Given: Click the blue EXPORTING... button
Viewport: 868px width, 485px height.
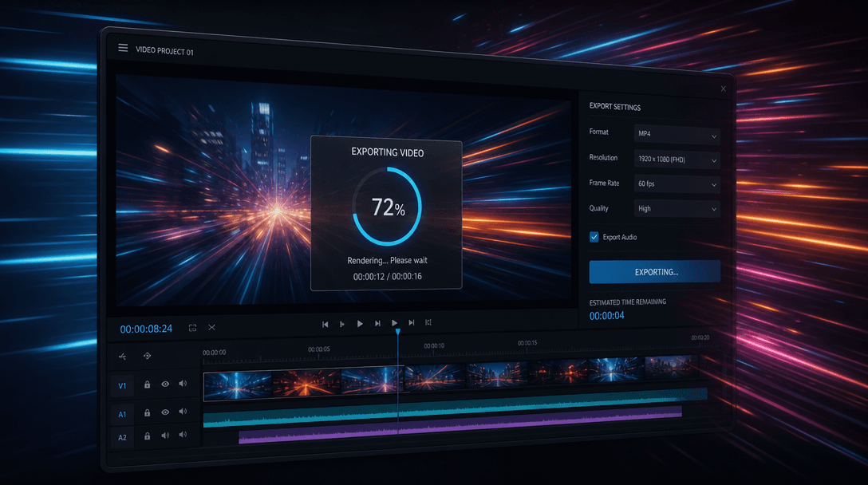Looking at the screenshot, I should [x=655, y=272].
